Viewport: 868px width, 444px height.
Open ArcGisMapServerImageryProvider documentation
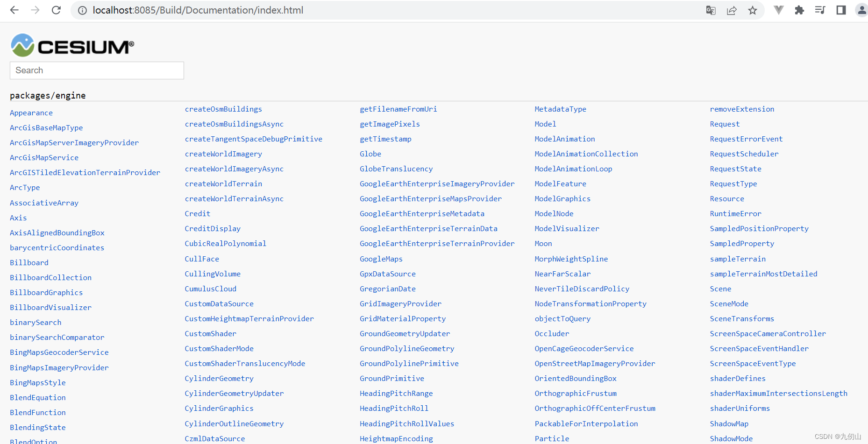[x=74, y=143]
